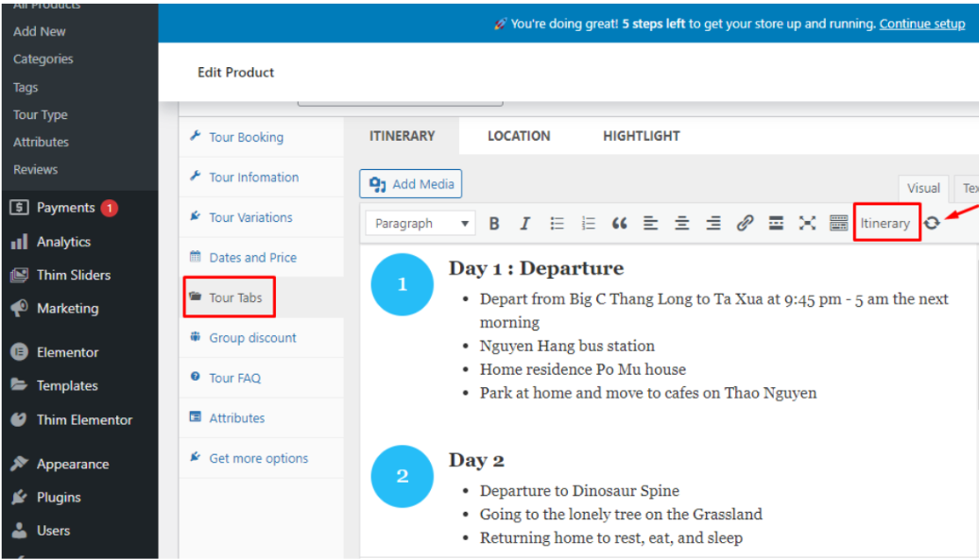Open the Users menu
The width and height of the screenshot is (979, 560).
(53, 531)
